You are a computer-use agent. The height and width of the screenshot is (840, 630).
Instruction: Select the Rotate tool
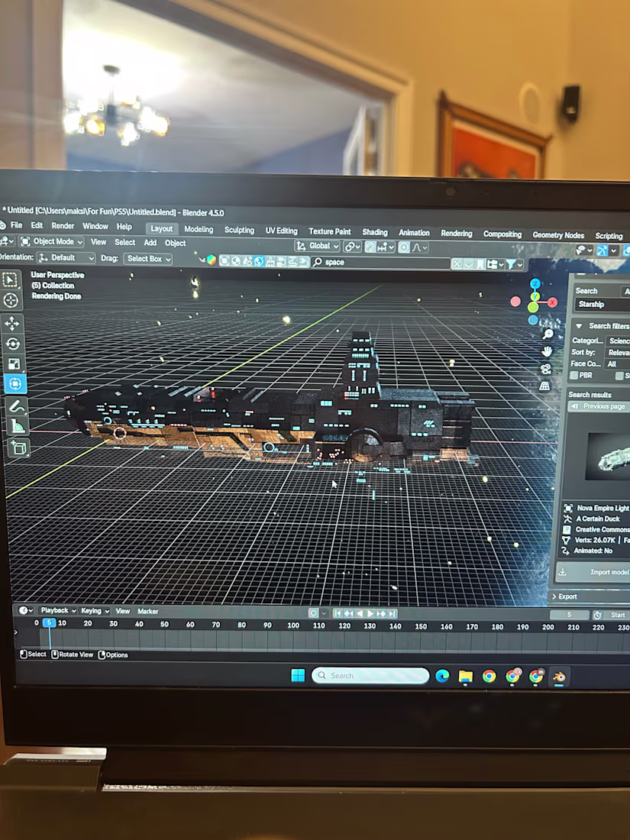click(13, 344)
